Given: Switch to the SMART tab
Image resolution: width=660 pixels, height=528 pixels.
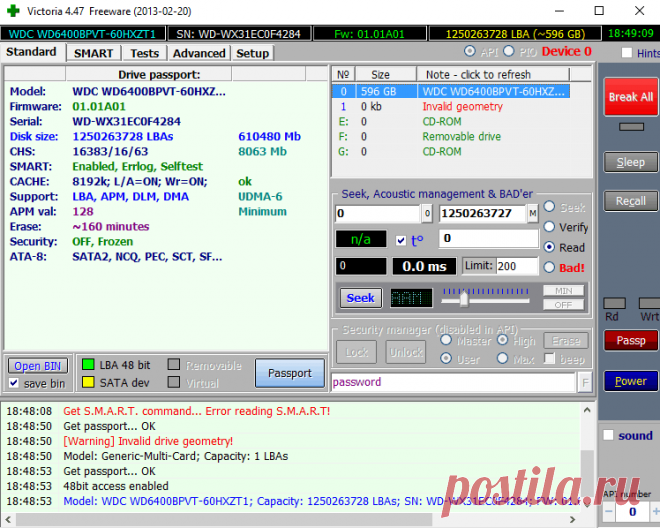Looking at the screenshot, I should click(x=93, y=53).
